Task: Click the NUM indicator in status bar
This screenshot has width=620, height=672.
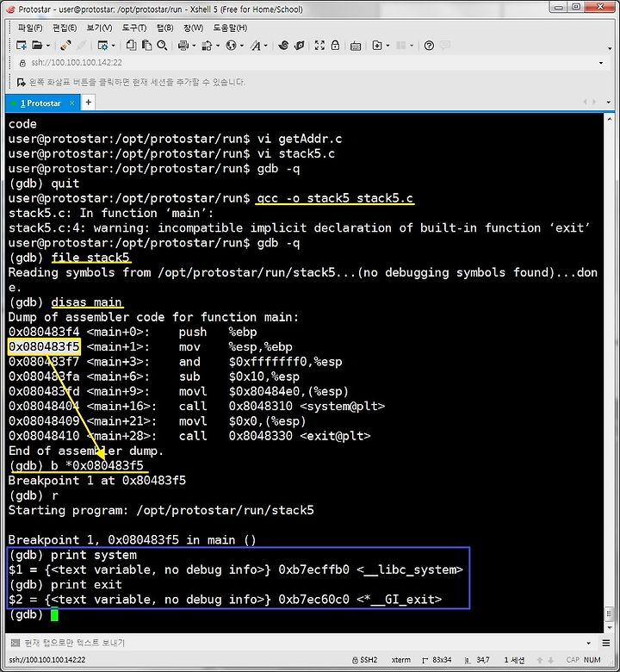Action: pyautogui.click(x=592, y=660)
